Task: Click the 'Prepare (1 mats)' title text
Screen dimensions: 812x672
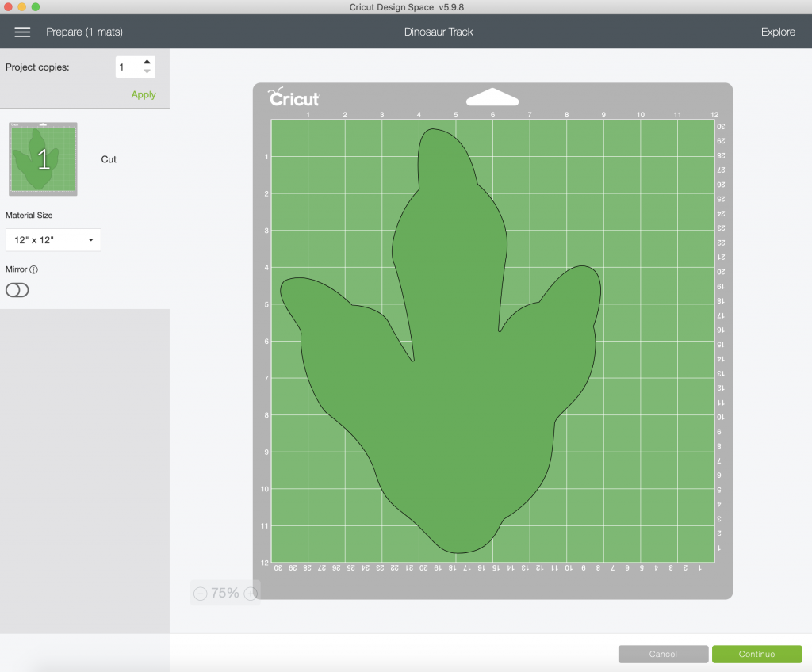Action: [x=84, y=32]
